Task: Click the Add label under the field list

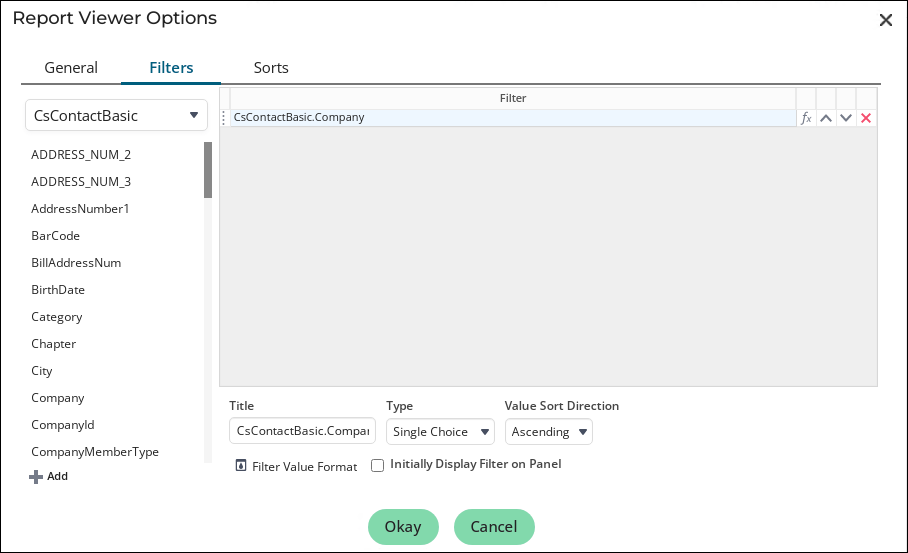Action: pyautogui.click(x=57, y=476)
